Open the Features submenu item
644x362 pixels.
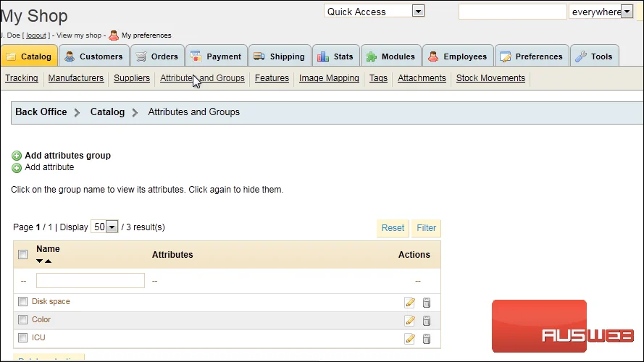[272, 78]
